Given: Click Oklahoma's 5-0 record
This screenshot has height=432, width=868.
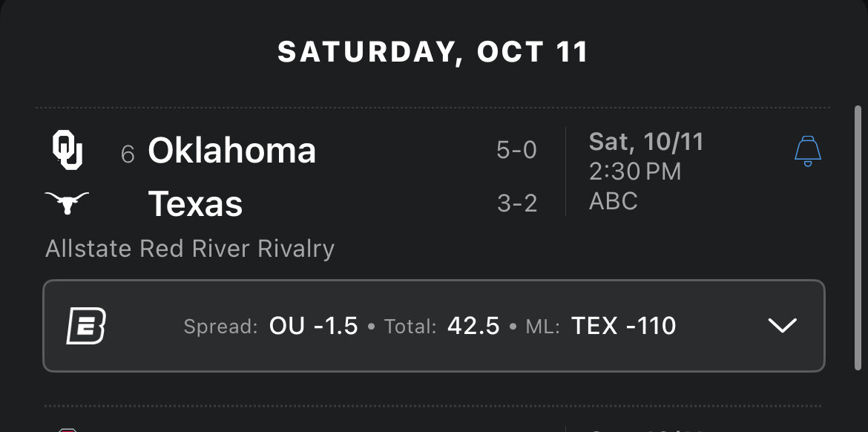Looking at the screenshot, I should click(516, 151).
